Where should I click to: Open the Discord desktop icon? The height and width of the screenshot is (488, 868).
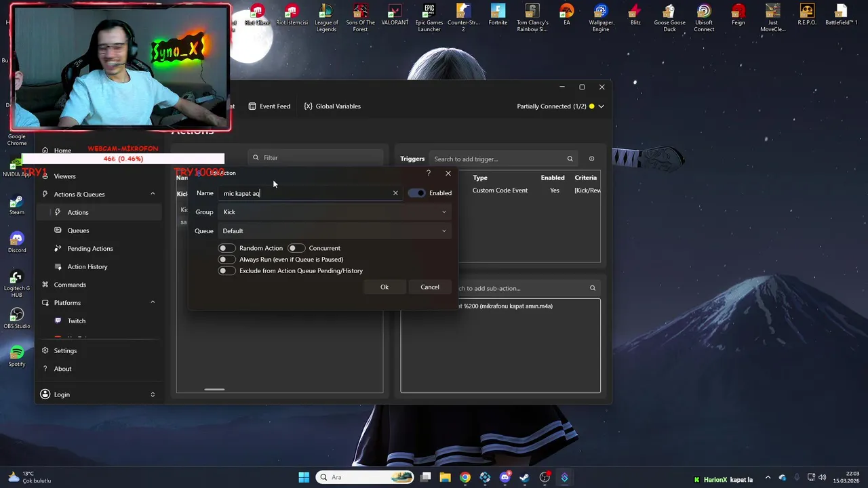17,242
